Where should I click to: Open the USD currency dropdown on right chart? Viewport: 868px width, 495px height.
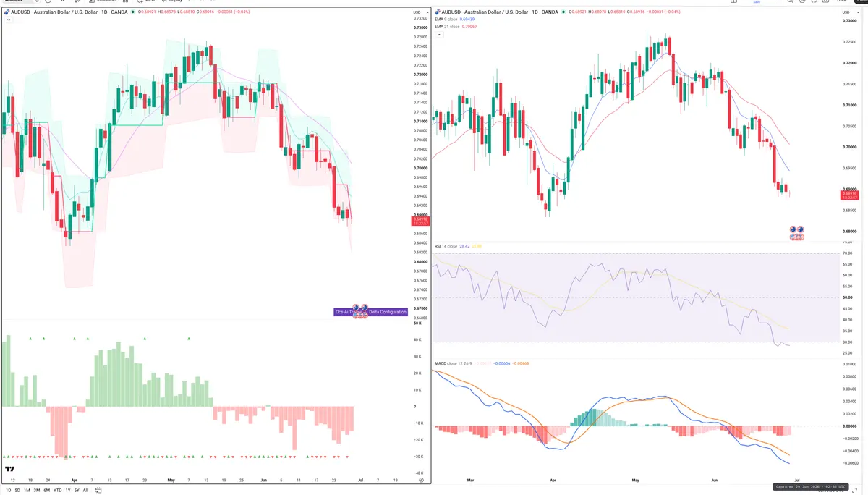click(849, 13)
